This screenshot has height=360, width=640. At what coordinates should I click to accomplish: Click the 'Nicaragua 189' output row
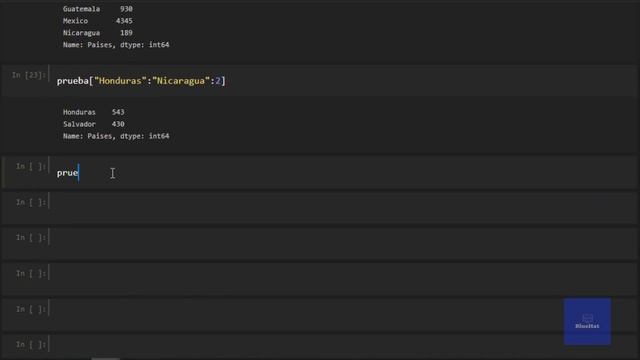[98, 33]
